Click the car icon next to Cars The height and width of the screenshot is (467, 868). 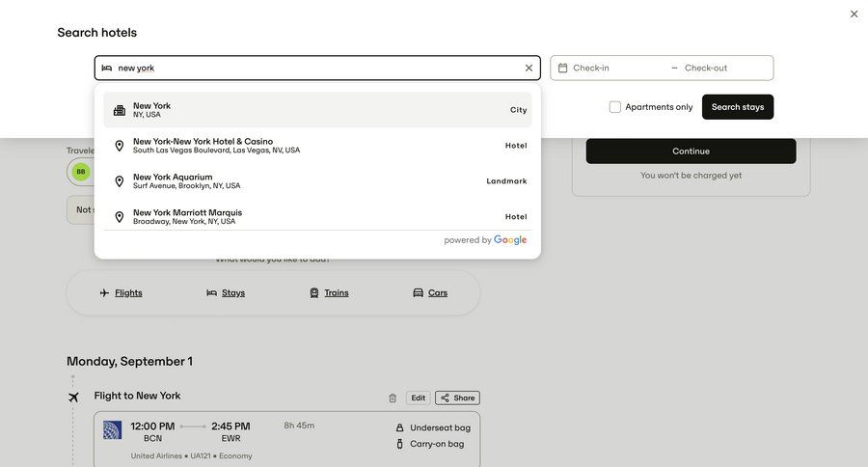tap(418, 292)
